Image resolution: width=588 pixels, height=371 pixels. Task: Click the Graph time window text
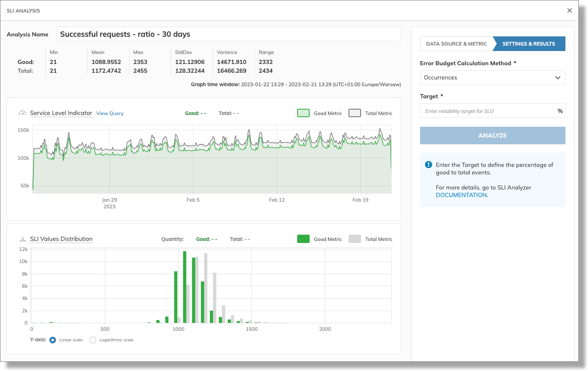pyautogui.click(x=296, y=84)
